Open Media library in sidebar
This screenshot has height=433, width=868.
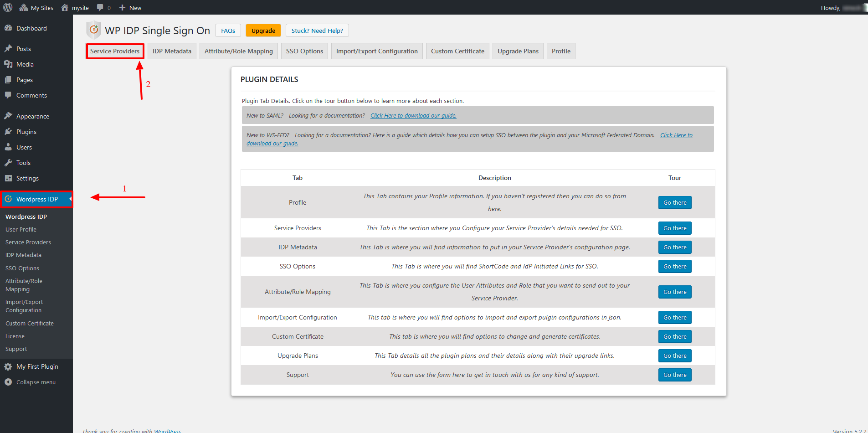point(25,64)
